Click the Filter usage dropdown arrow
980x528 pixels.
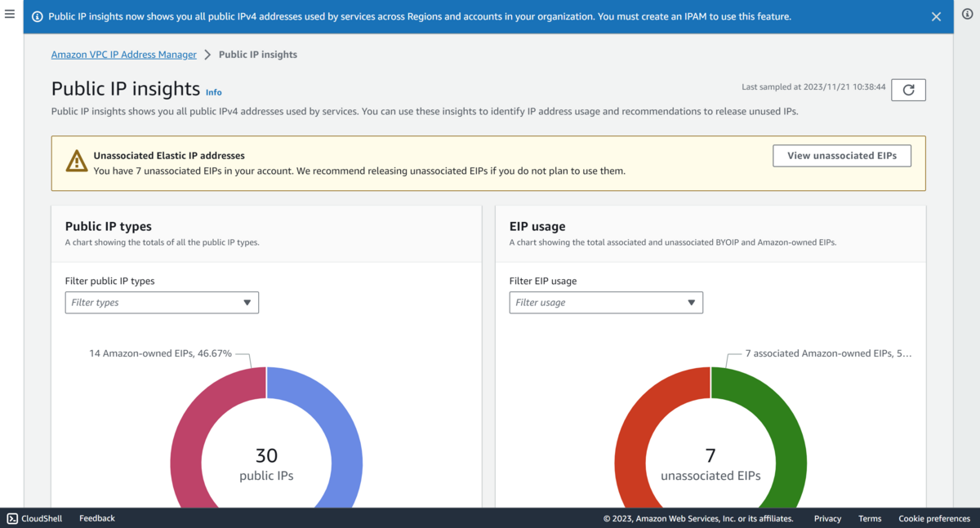691,303
